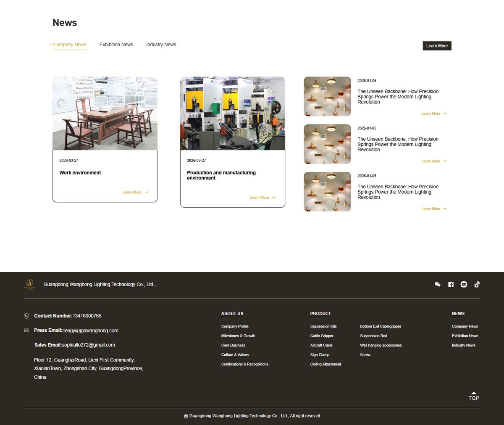
Task: View the Suspension Rod product link
Action: click(x=373, y=336)
